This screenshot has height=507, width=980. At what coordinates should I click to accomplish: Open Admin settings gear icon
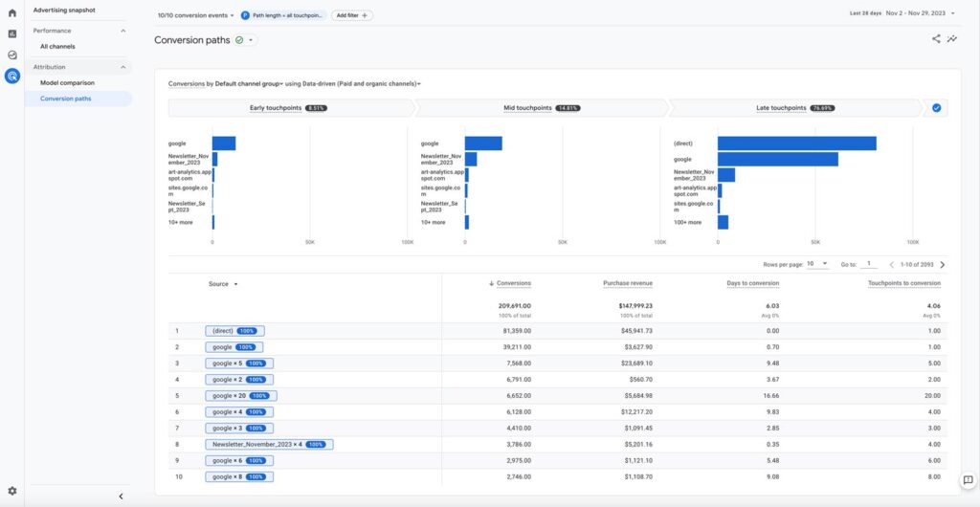pyautogui.click(x=12, y=491)
